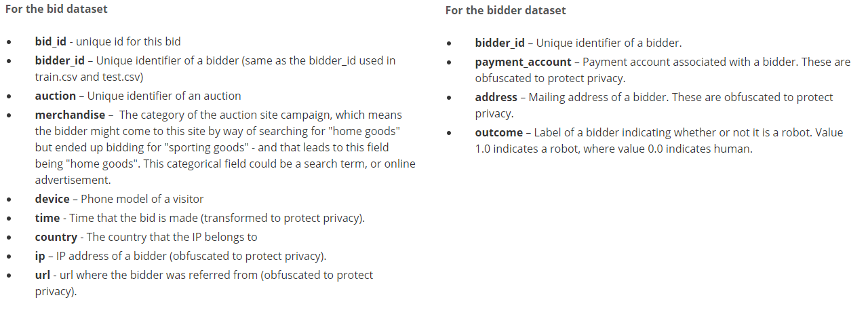Image resolution: width=868 pixels, height=321 pixels.
Task: Click the bold "time" field name
Action: (x=47, y=218)
